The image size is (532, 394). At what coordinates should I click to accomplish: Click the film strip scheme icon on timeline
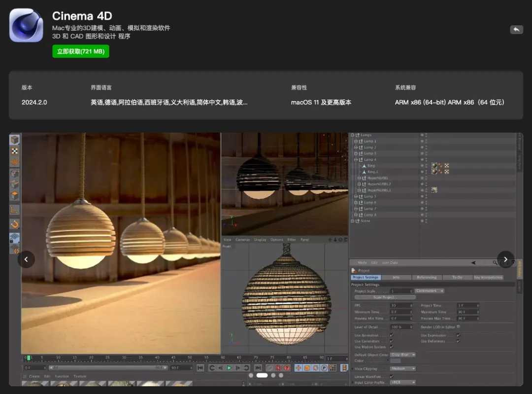tap(344, 368)
